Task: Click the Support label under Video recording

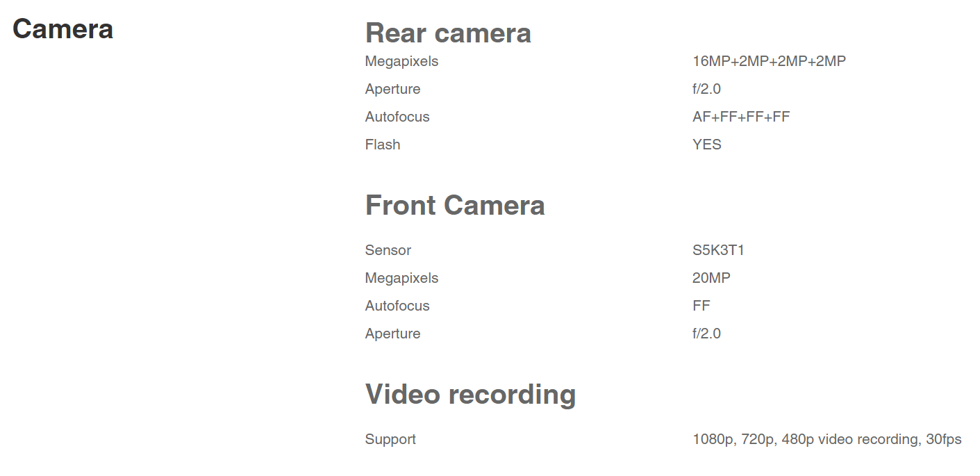Action: point(390,439)
